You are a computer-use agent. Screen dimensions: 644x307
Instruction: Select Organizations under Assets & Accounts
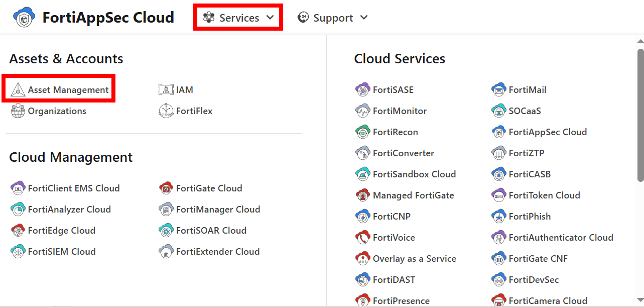(56, 111)
